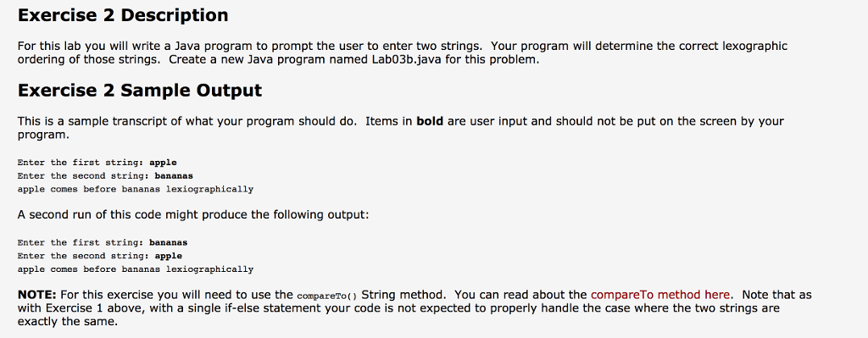Click first 'Enter the first string:' prompt
Screen dimensions: 868x338
click(81, 163)
